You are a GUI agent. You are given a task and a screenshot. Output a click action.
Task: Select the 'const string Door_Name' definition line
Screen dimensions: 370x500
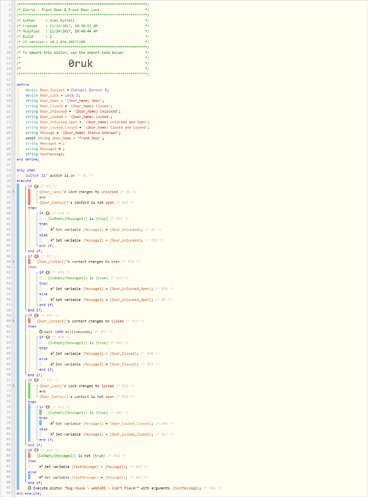pos(65,139)
